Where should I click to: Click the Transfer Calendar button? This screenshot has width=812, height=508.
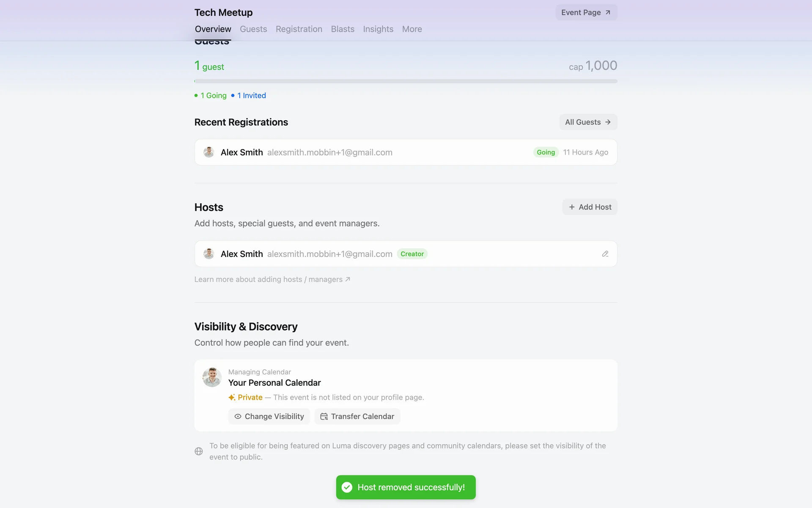[357, 417]
